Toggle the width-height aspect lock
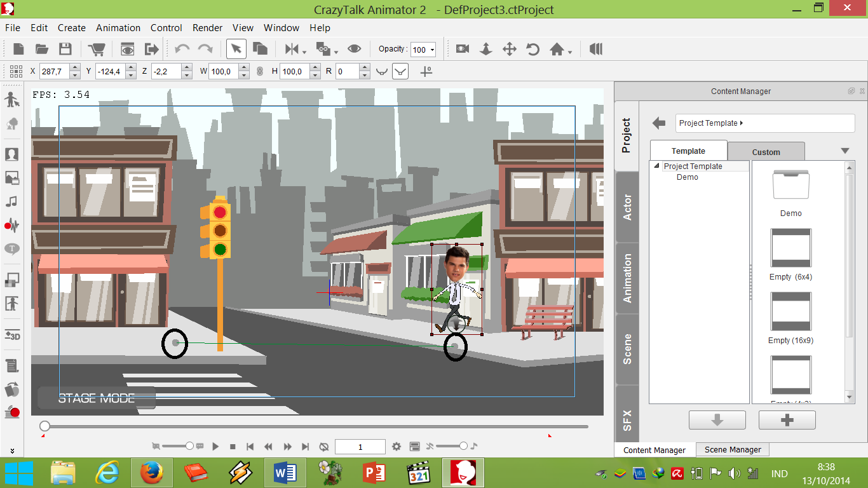The image size is (868, 488). click(x=259, y=71)
